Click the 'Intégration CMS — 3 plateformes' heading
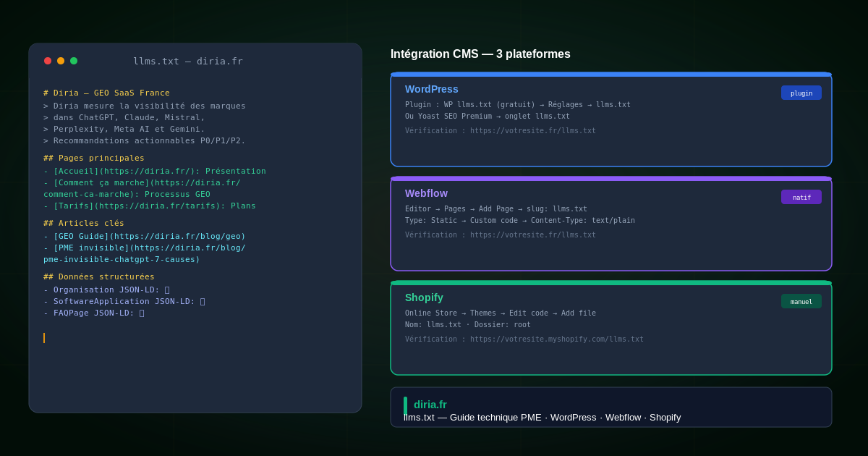The image size is (868, 456). click(x=480, y=54)
